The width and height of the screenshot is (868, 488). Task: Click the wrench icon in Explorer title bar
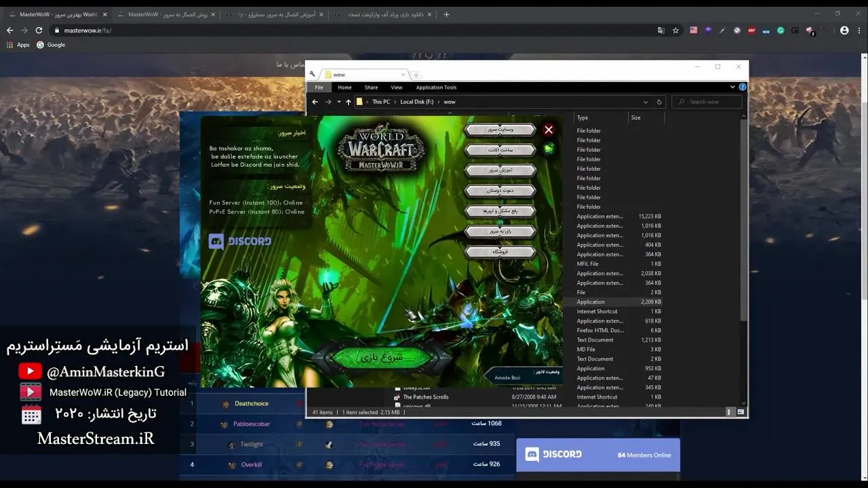(x=313, y=75)
